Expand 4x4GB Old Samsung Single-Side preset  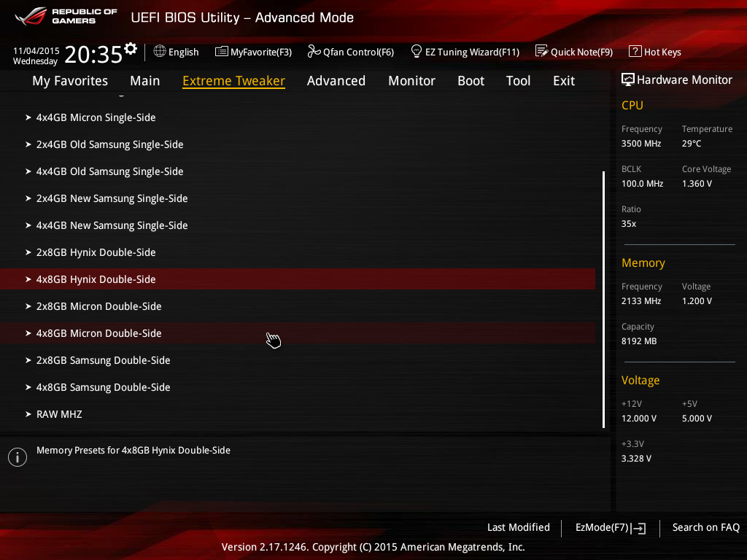point(298,171)
